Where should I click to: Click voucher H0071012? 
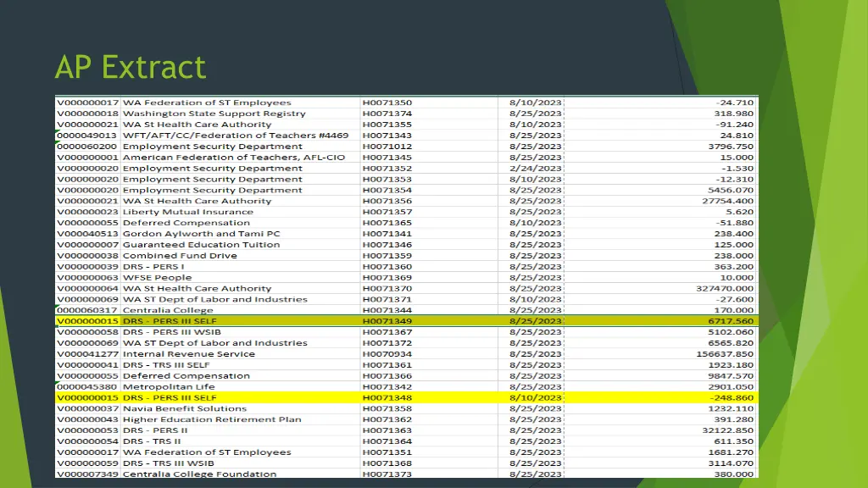(x=387, y=147)
